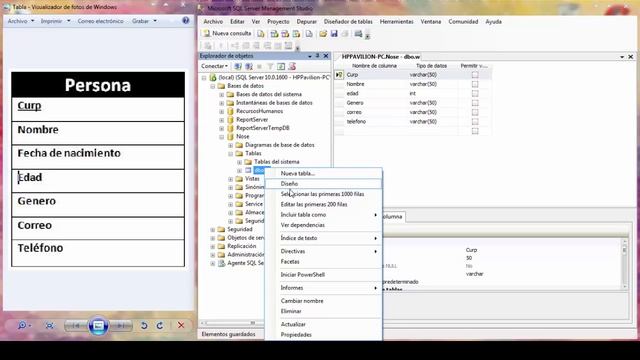The width and height of the screenshot is (640, 360).
Task: Toggle allow nulls for telefono column
Action: (x=475, y=122)
